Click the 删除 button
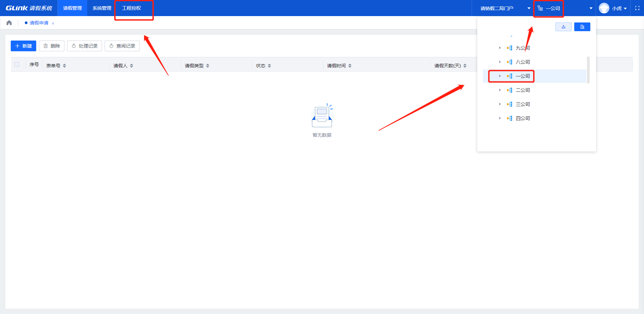This screenshot has width=644, height=314. point(52,46)
